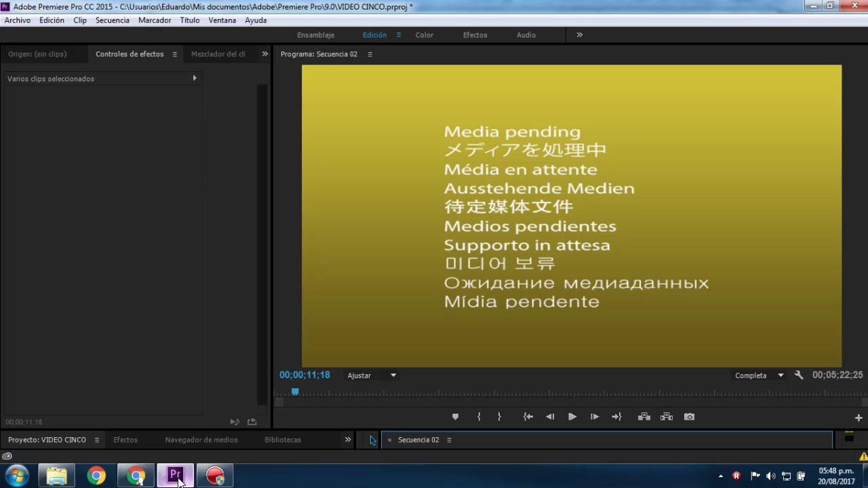Expand the Varios clips seleccionados arrow
868x488 pixels.
[x=195, y=78]
